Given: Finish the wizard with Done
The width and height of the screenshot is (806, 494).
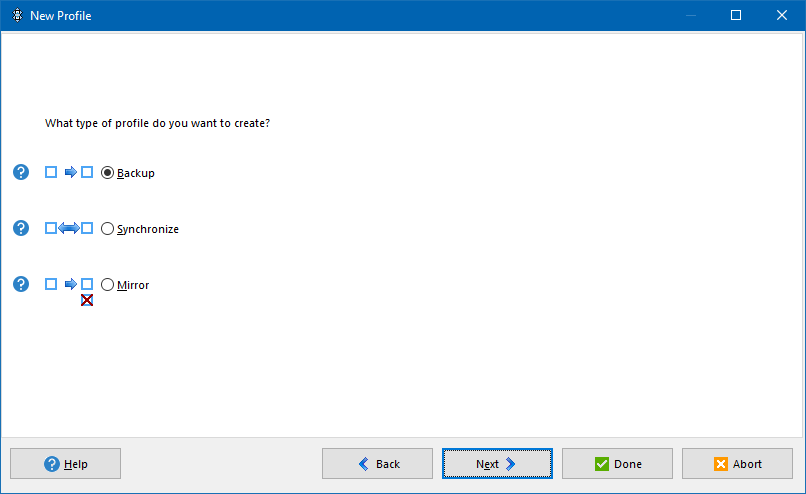Looking at the screenshot, I should 617,464.
